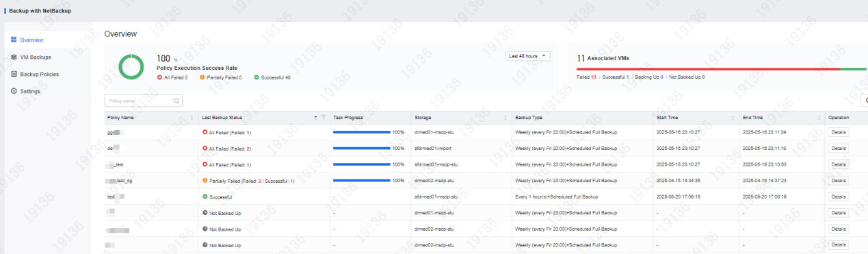
Task: Click the Settings gear icon
Action: pyautogui.click(x=14, y=91)
